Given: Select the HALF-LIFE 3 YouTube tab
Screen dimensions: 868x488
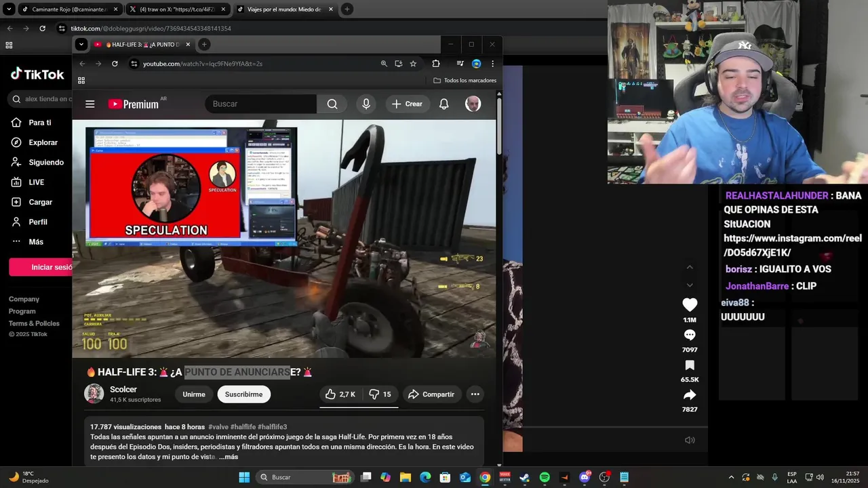Looking at the screenshot, I should 143,45.
